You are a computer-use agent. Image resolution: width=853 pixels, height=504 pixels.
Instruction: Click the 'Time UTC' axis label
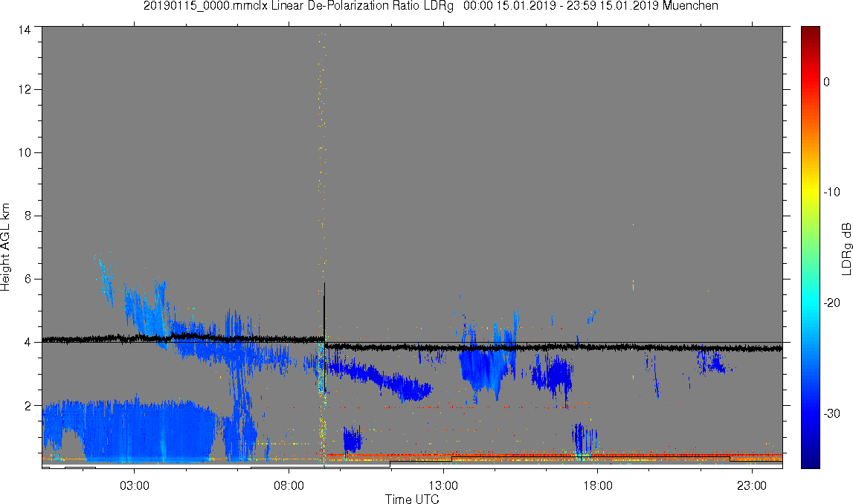click(x=412, y=499)
